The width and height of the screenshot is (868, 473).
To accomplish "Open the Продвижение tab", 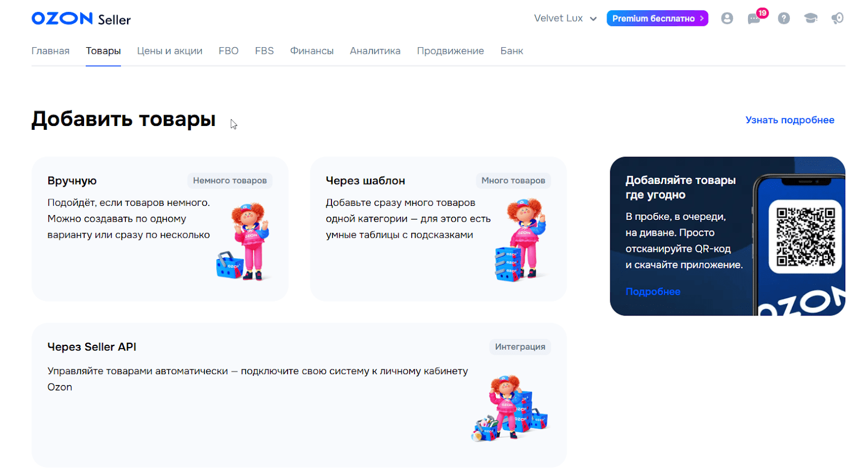I will point(450,51).
